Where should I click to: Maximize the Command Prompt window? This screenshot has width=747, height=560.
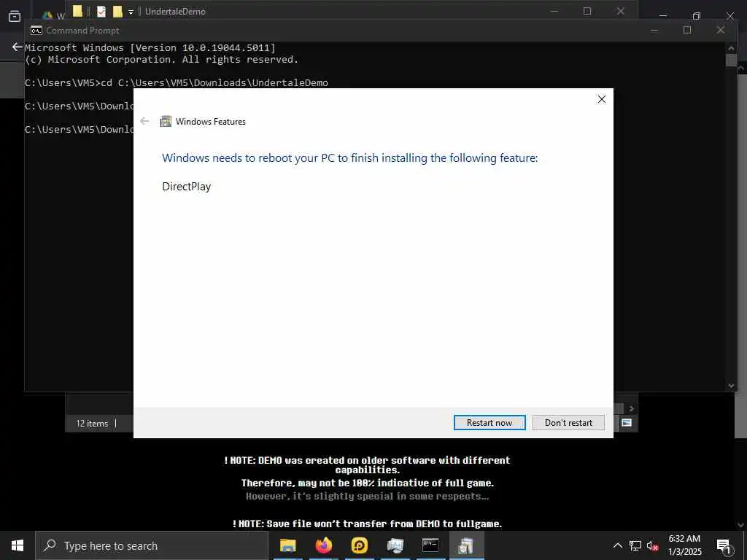(687, 30)
